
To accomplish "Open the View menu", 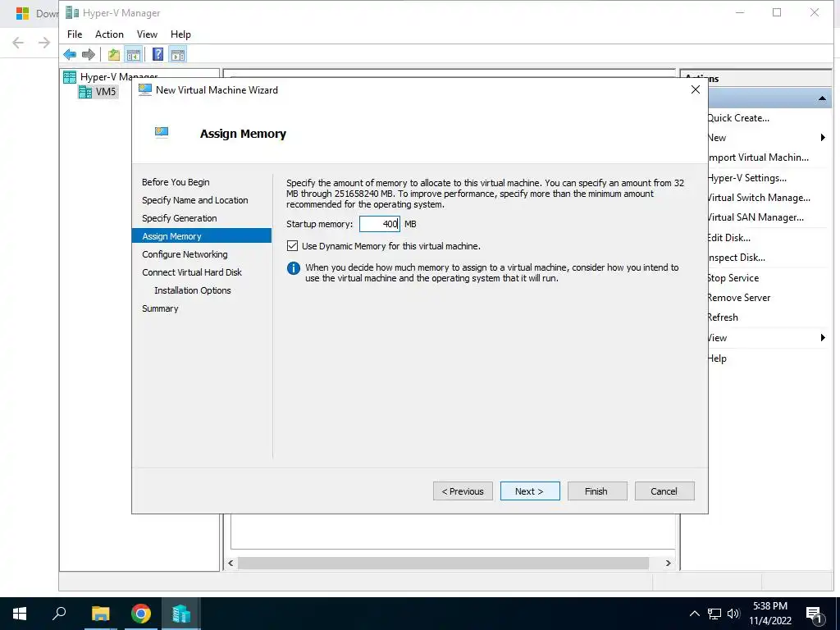I will pos(147,34).
